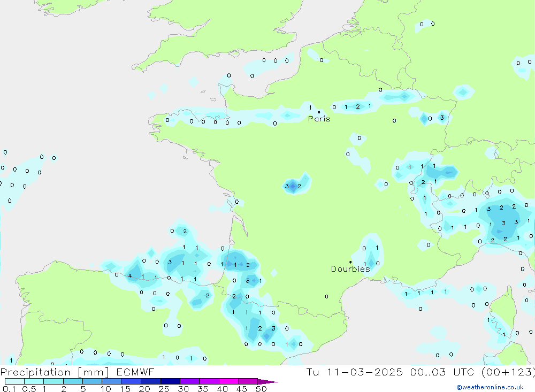Pick the legend swatch between 5 and 10

tap(93, 381)
